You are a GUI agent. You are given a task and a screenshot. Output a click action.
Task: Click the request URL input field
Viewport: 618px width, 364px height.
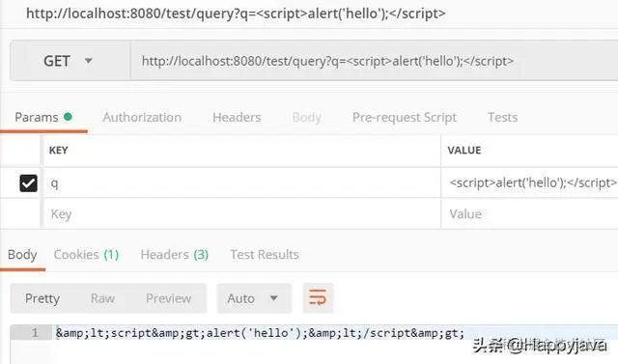(x=374, y=61)
